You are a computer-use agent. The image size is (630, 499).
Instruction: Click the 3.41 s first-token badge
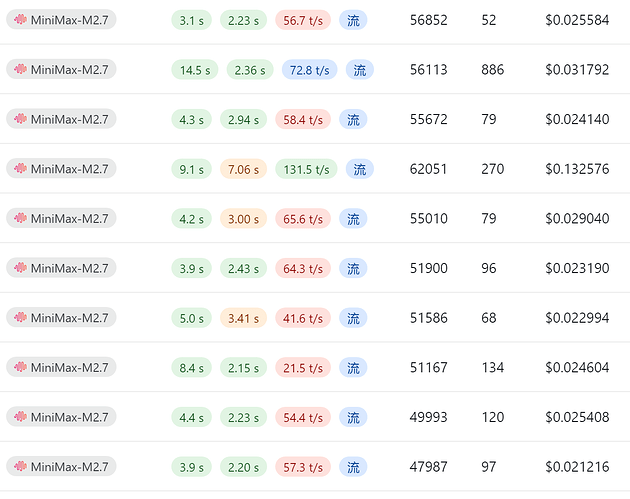coord(243,318)
